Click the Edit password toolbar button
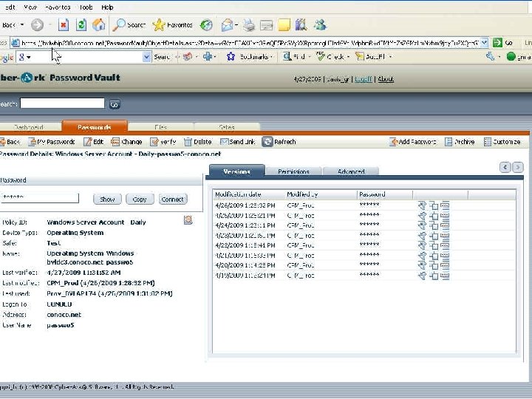Image resolution: width=532 pixels, height=399 pixels. [93, 142]
